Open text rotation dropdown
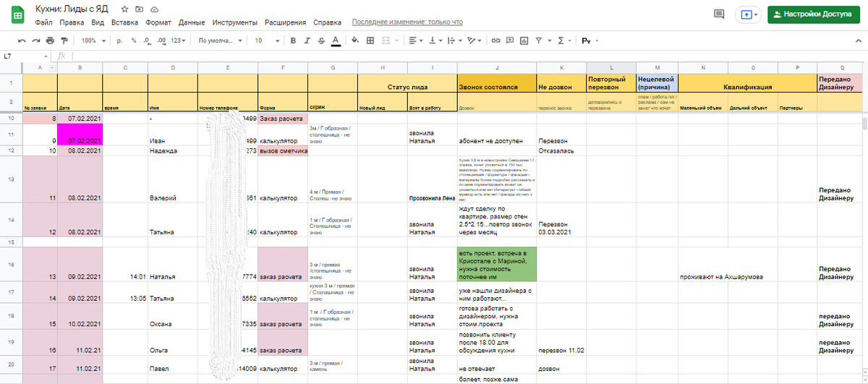This screenshot has height=384, width=868. (474, 40)
